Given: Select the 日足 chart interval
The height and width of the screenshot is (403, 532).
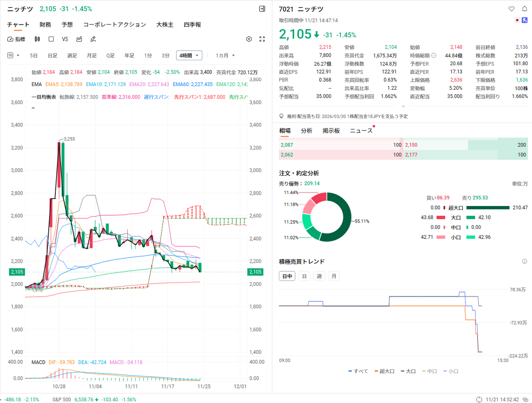Looking at the screenshot, I should coord(52,56).
